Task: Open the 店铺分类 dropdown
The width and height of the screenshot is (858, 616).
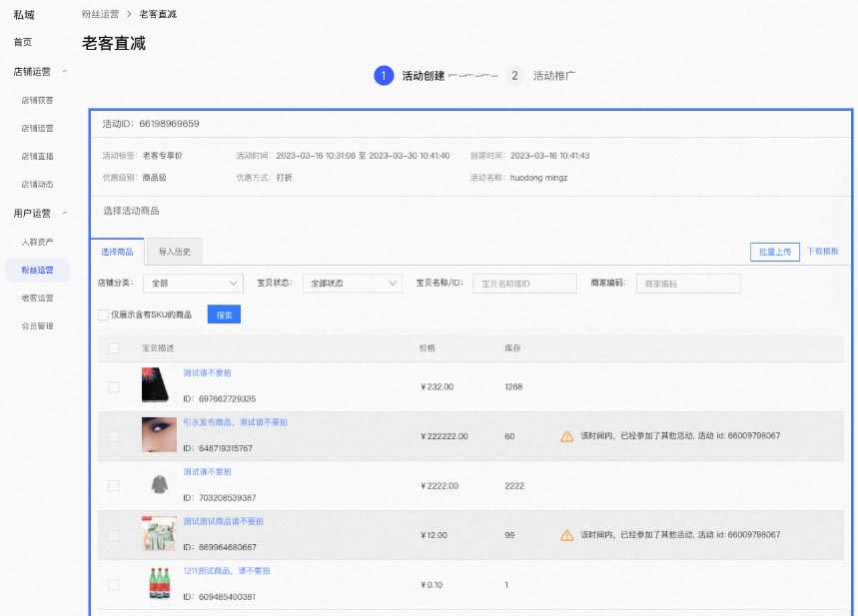Action: pos(193,284)
